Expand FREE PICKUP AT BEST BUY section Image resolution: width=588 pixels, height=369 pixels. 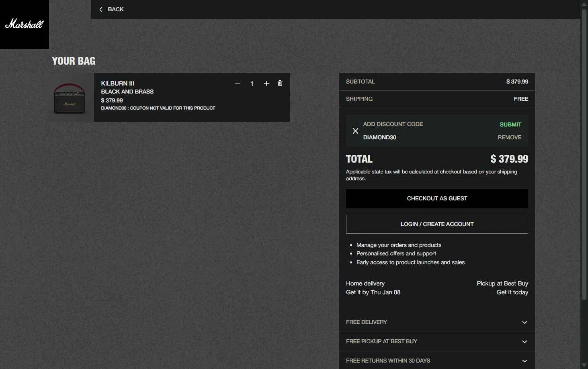coord(437,341)
